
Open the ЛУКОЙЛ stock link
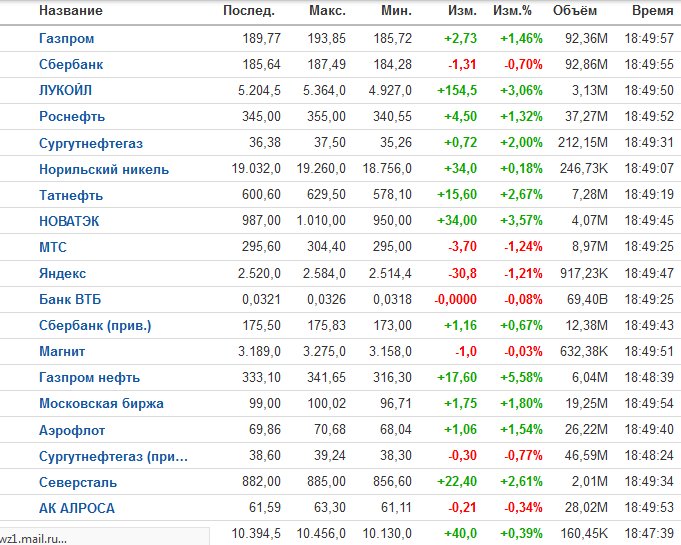[65, 90]
